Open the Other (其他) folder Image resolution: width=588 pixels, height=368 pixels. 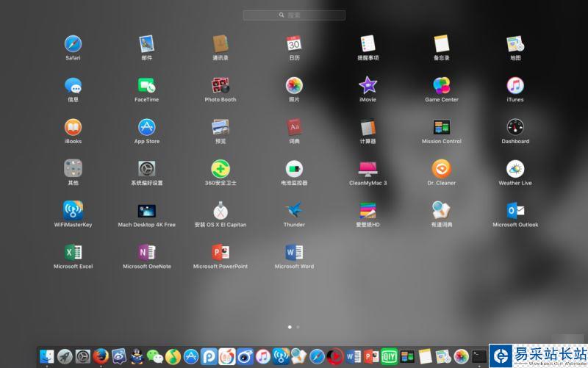pos(73,169)
